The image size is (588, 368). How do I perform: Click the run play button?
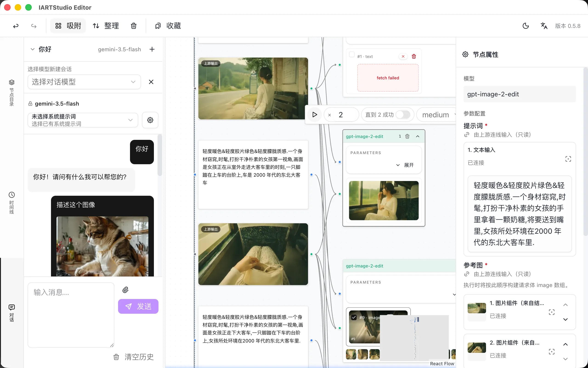(315, 115)
